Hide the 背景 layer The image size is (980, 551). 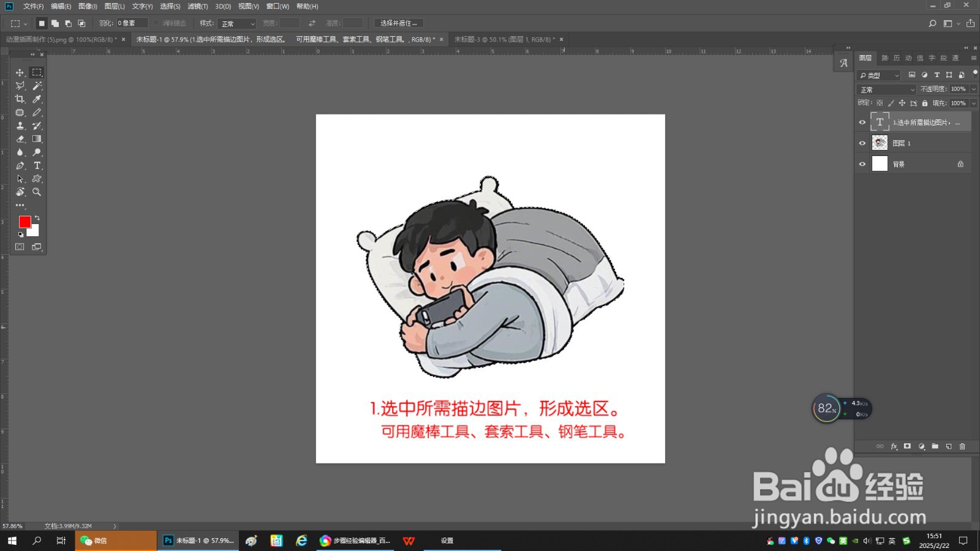click(x=862, y=163)
